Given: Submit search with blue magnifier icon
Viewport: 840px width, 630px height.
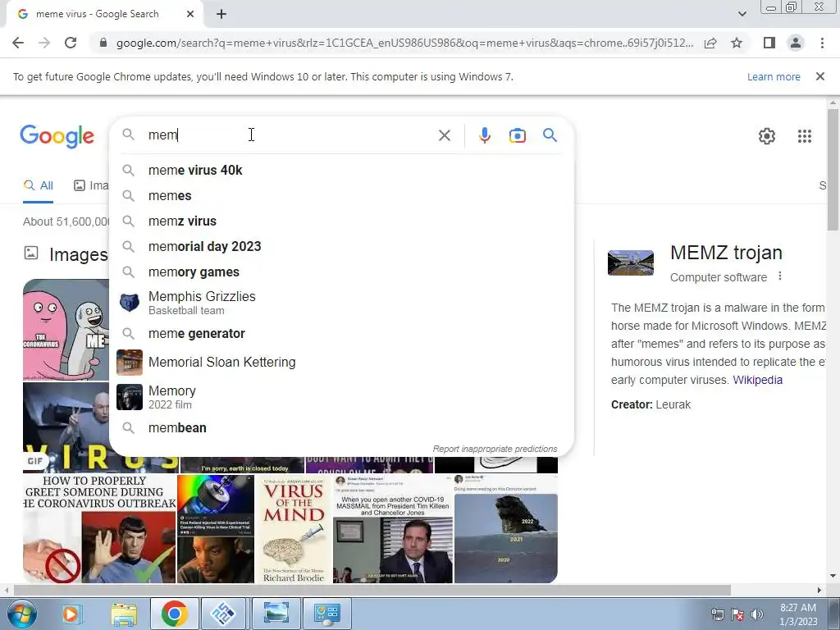Looking at the screenshot, I should coord(550,135).
